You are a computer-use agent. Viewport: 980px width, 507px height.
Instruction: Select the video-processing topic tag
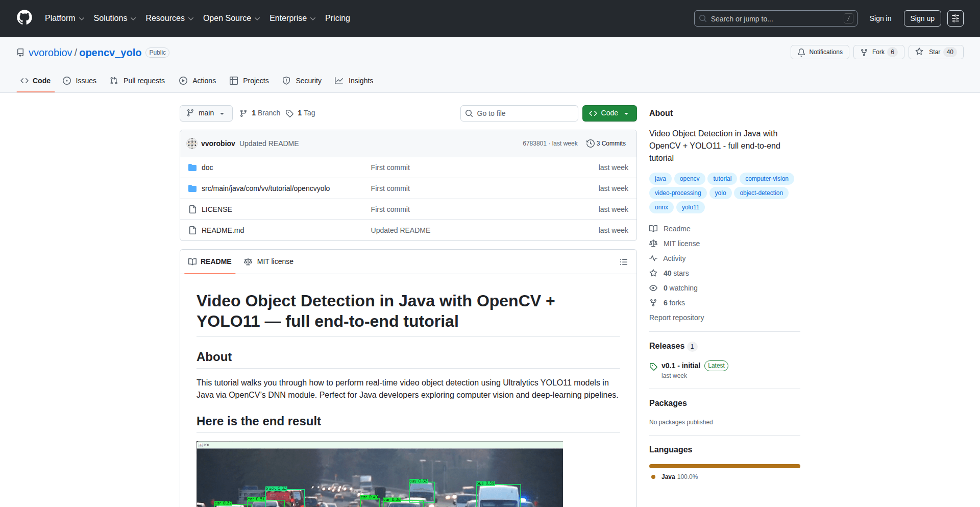[x=678, y=193]
